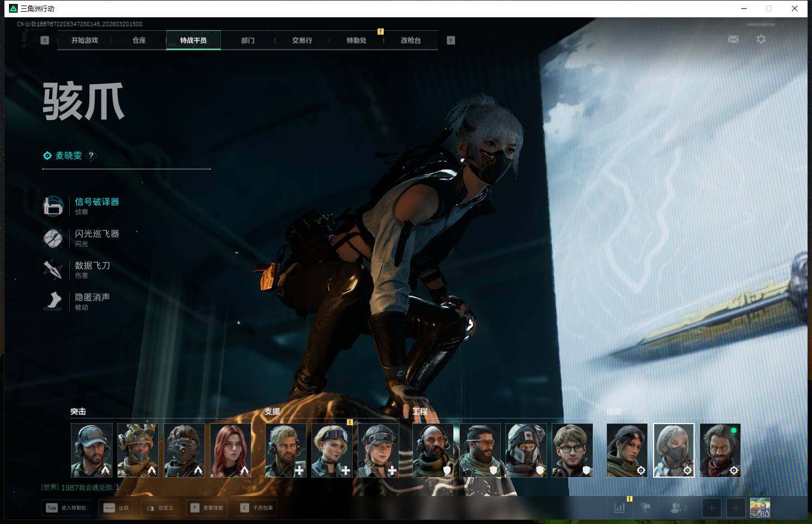Open the 干员档案 operator file button
This screenshot has height=524, width=812.
point(257,508)
